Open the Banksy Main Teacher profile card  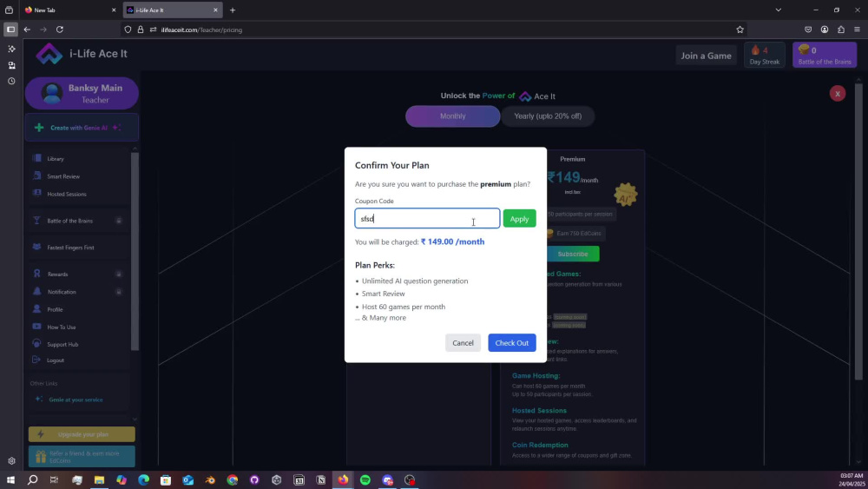82,93
